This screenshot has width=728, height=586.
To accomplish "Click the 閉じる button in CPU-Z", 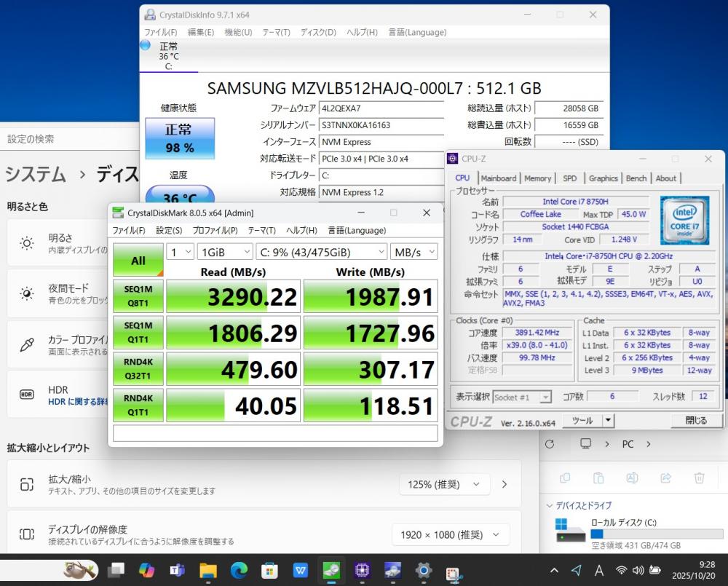I will (695, 421).
